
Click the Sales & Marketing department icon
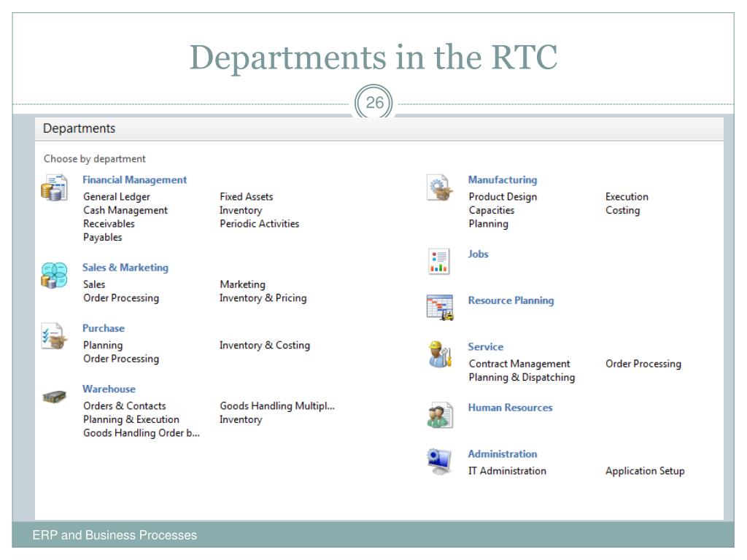pos(54,275)
